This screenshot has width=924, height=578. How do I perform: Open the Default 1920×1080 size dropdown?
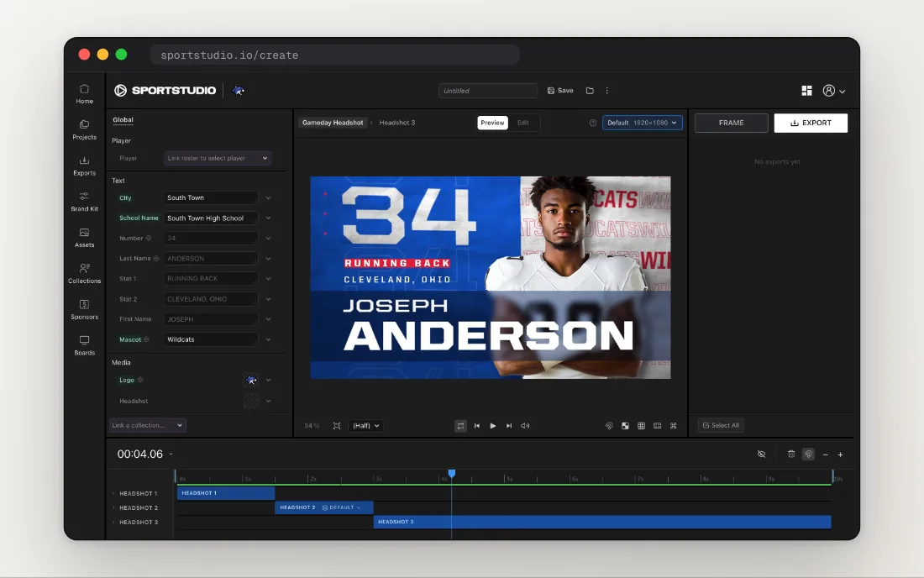click(x=643, y=123)
